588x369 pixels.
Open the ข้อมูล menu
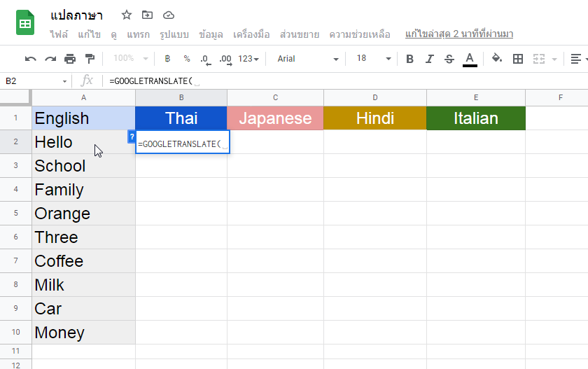click(211, 34)
